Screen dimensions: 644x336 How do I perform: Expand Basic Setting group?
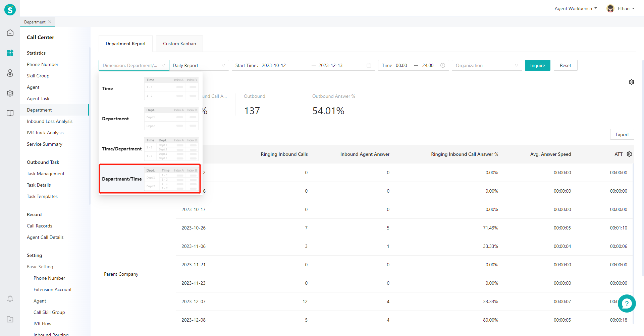coord(40,267)
